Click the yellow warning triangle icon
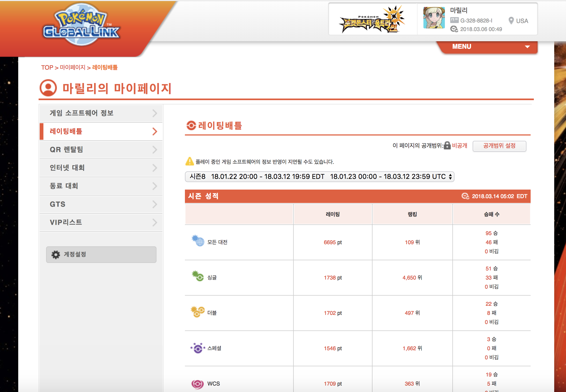566x392 pixels. coord(189,161)
